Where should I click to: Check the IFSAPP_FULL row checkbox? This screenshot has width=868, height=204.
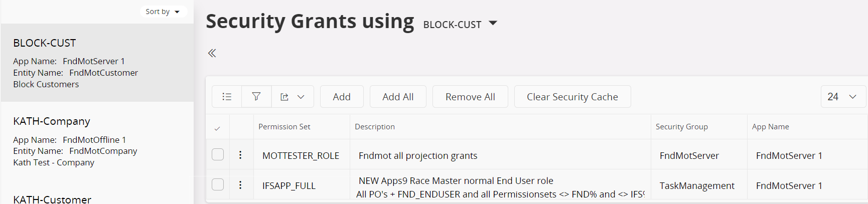218,184
